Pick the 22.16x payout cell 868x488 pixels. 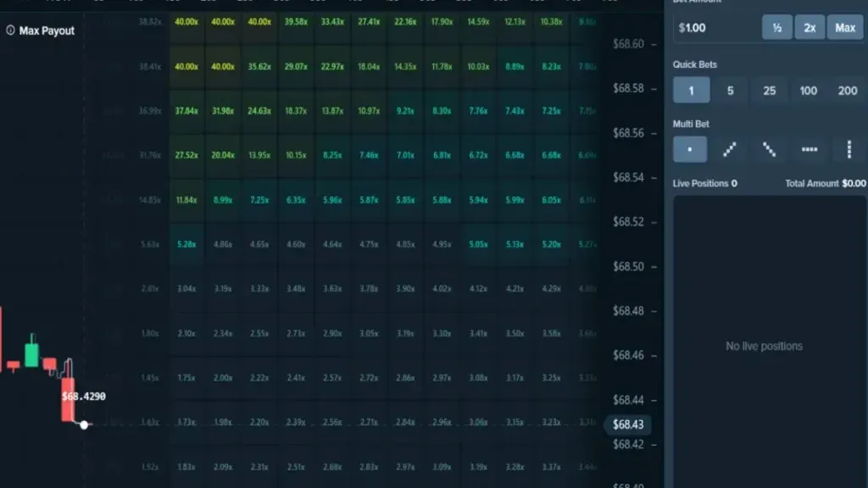(x=406, y=21)
